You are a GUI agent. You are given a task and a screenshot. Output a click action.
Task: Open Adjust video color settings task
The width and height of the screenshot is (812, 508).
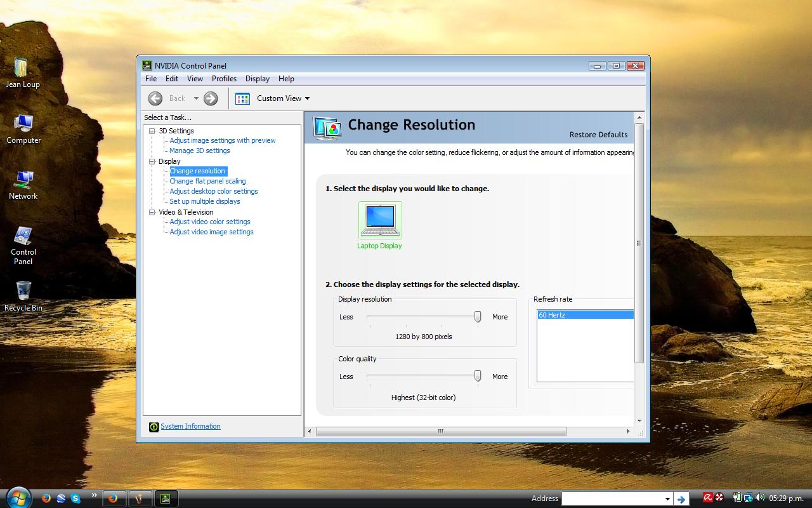click(210, 222)
